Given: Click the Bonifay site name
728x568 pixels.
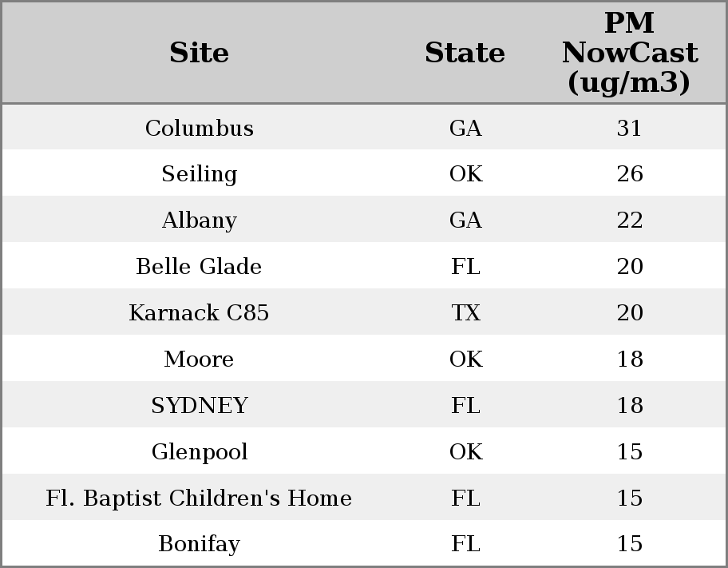Looking at the screenshot, I should [199, 544].
